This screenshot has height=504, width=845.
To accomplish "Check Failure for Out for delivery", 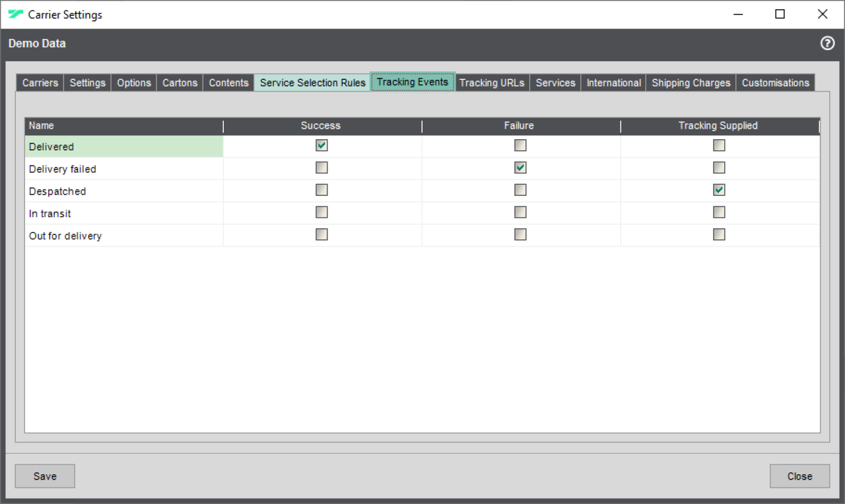I will pyautogui.click(x=520, y=234).
